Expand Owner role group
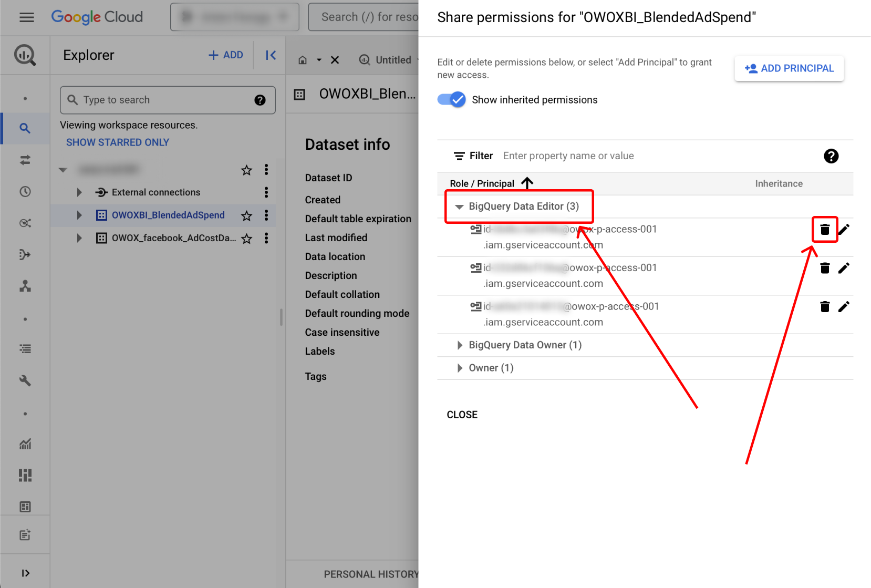The height and width of the screenshot is (588, 871). click(x=460, y=368)
